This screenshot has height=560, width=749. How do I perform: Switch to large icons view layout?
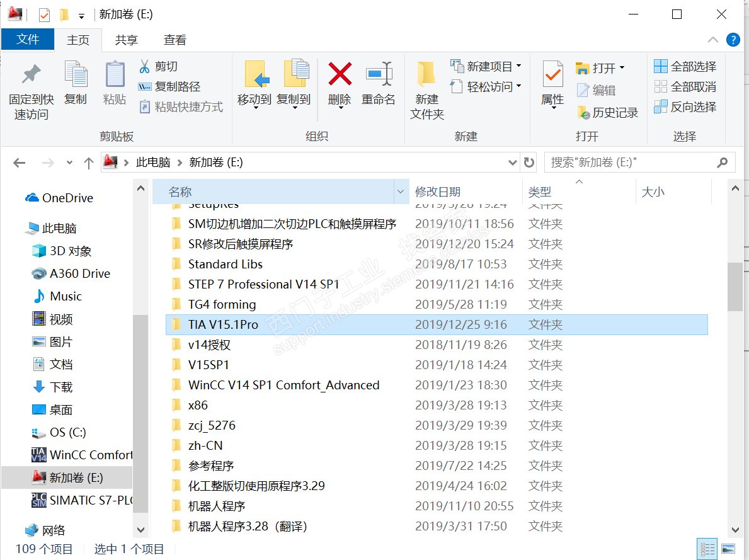click(728, 549)
